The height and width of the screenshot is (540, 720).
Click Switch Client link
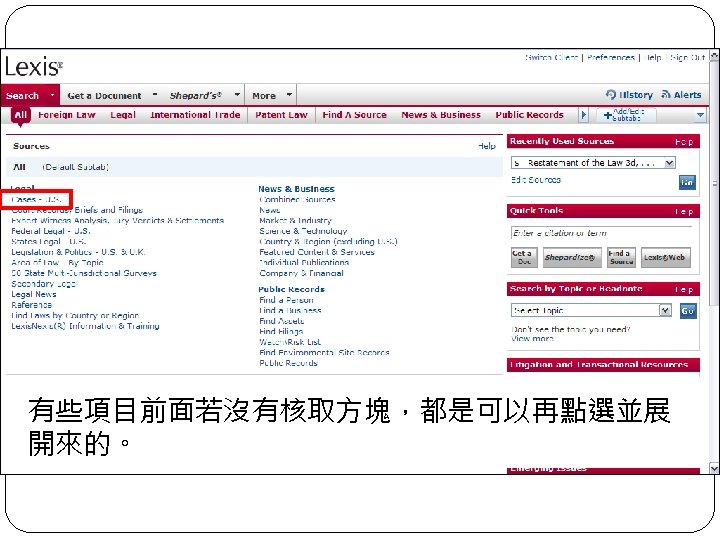(551, 57)
